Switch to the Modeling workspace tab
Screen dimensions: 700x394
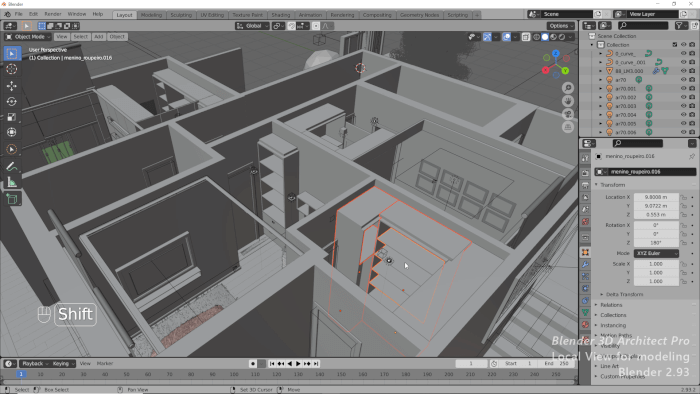[x=151, y=15]
